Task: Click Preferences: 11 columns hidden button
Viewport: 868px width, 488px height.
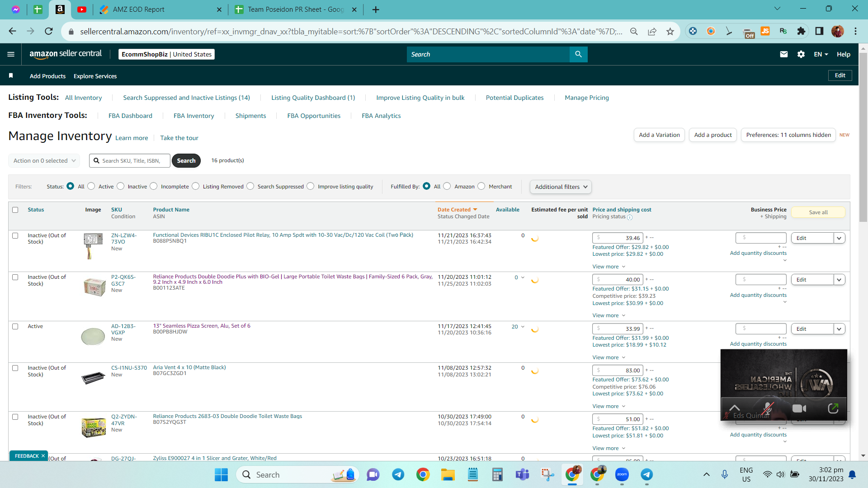Action: [x=788, y=135]
